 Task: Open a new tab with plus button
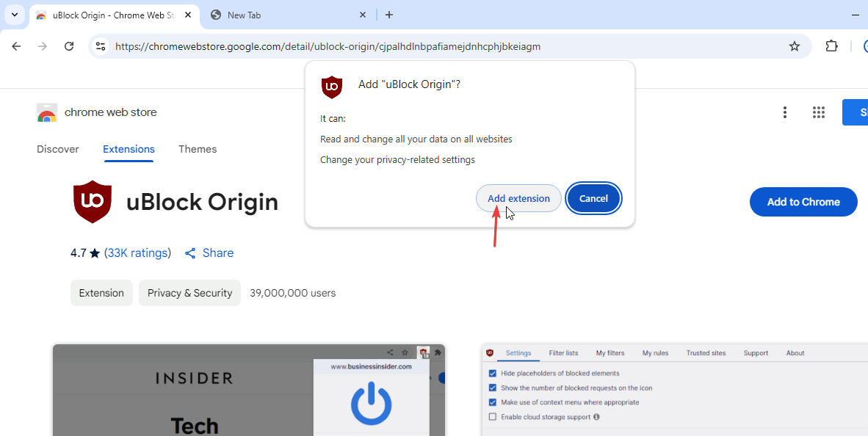(389, 15)
